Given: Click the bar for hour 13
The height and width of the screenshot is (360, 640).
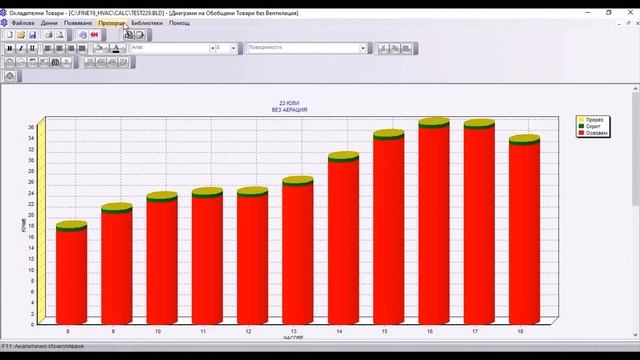Looking at the screenshot, I should (298, 250).
